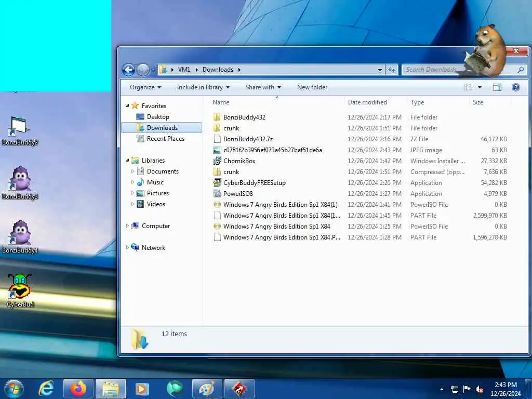Select the c0781f2b3956ef073a45b27baf51de6a JPEG icon
This screenshot has height=399, width=532.
217,150
